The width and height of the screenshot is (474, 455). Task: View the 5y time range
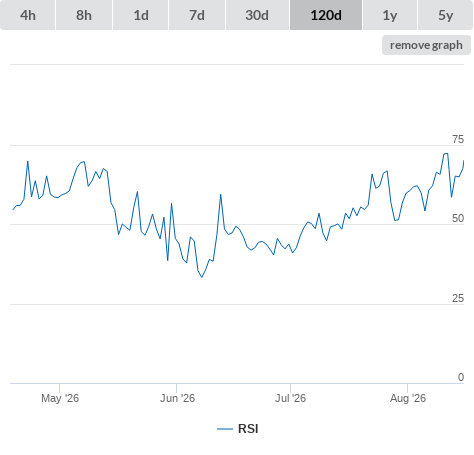coord(445,15)
